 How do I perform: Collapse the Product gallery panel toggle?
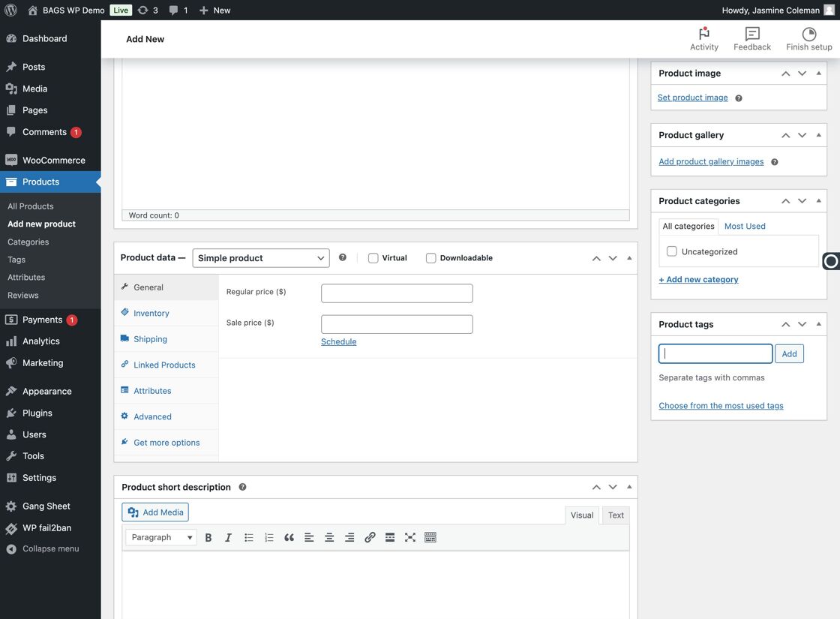coord(818,135)
